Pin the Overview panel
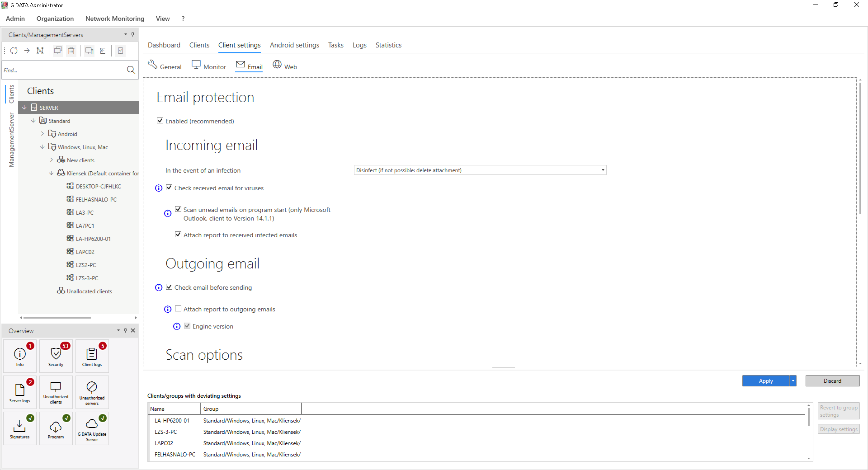Screen dimensions: 868x470 point(126,330)
